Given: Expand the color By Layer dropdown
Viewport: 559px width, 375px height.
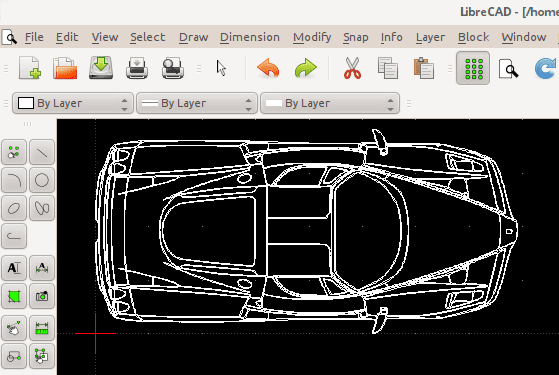Looking at the screenshot, I should (x=73, y=103).
